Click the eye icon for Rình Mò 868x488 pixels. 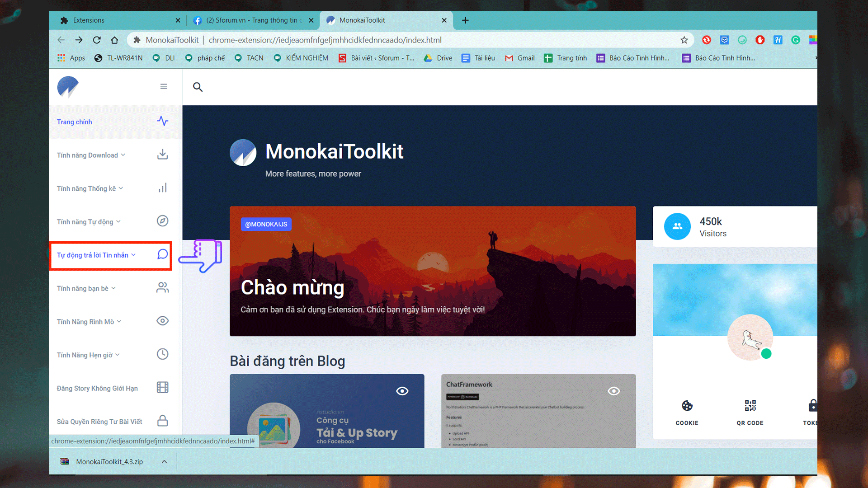pyautogui.click(x=163, y=321)
